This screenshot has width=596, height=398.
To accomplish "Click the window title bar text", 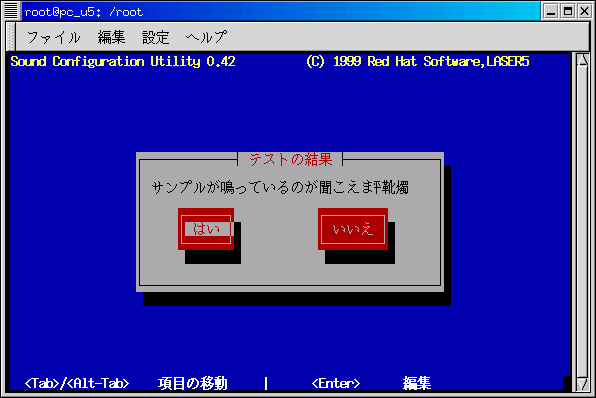I will coord(84,12).
